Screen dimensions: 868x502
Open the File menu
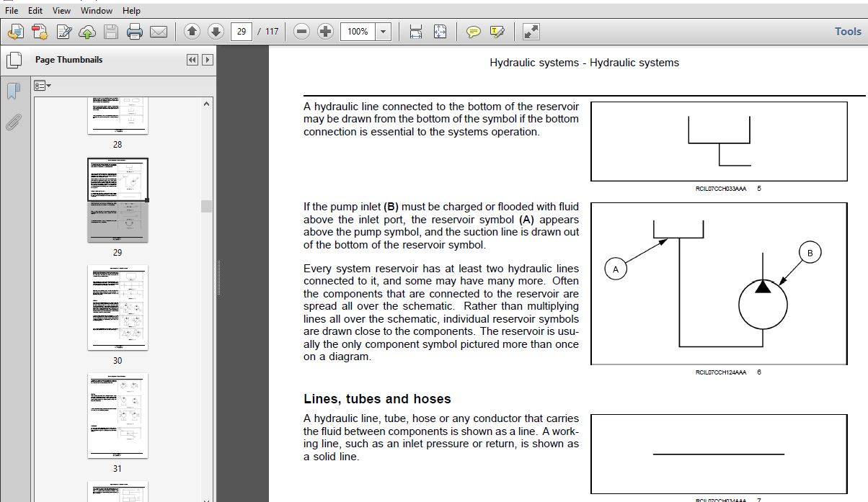(12, 11)
